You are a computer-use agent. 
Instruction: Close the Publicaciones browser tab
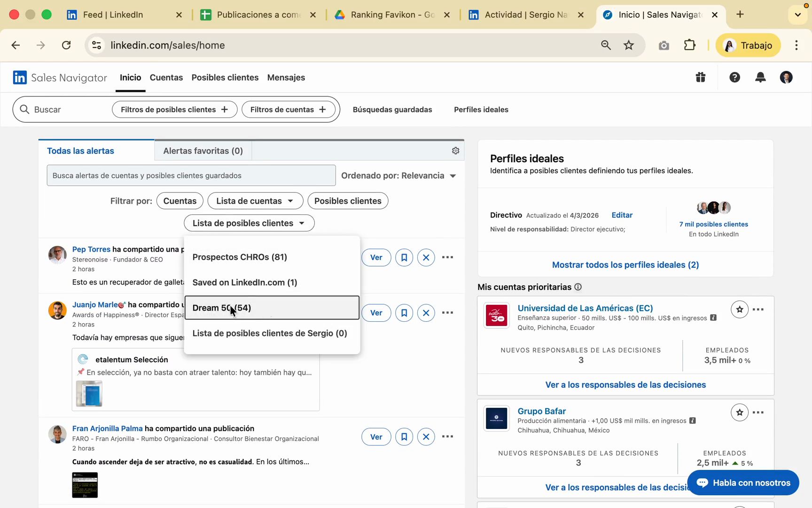[x=313, y=15]
